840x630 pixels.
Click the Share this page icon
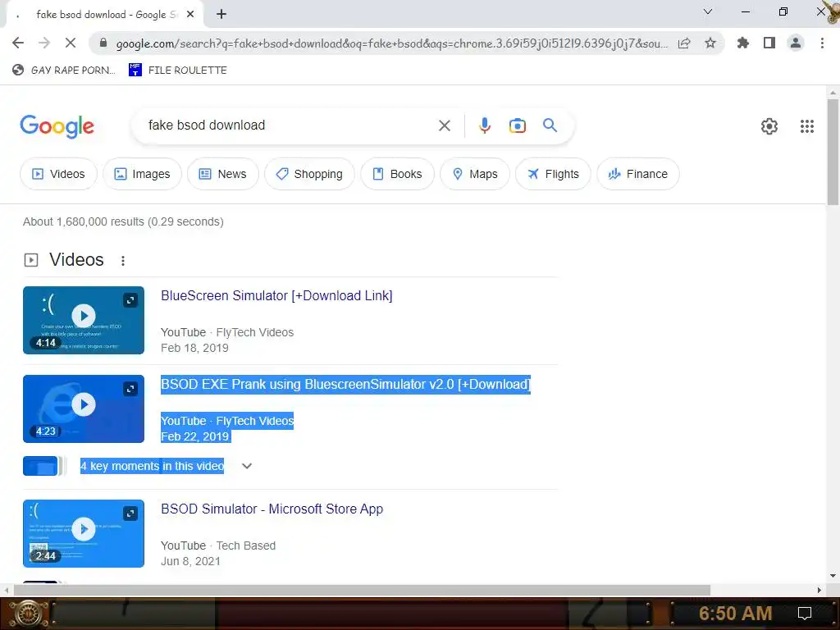click(x=684, y=43)
